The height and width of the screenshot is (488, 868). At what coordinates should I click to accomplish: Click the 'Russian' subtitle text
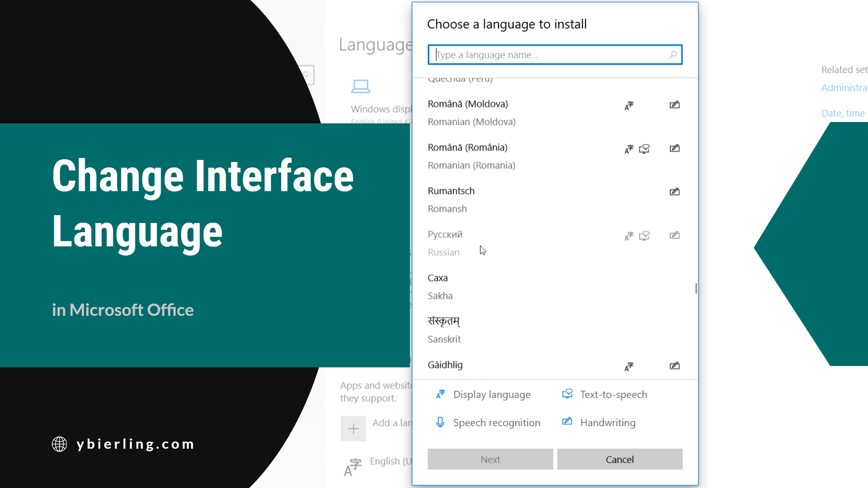(443, 252)
